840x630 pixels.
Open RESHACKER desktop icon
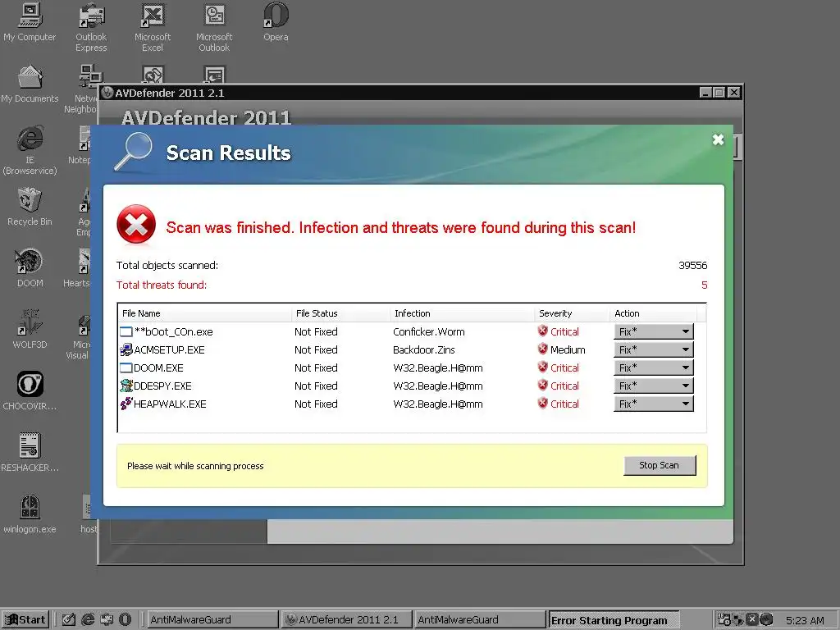[30, 453]
